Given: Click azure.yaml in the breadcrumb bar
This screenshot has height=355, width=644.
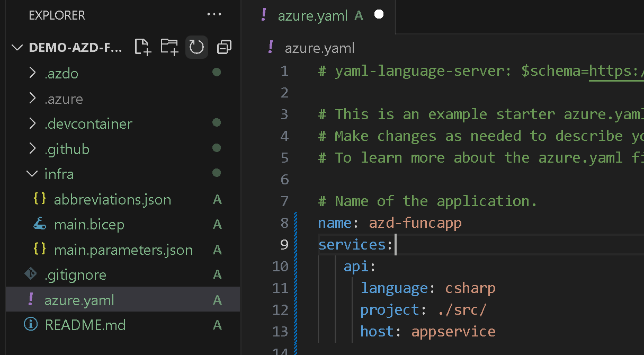Looking at the screenshot, I should (320, 48).
